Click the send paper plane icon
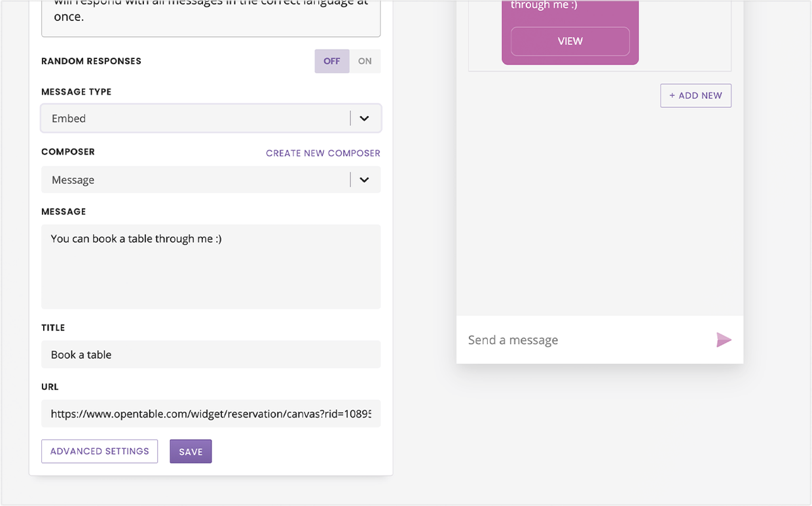812x506 pixels. click(x=724, y=340)
